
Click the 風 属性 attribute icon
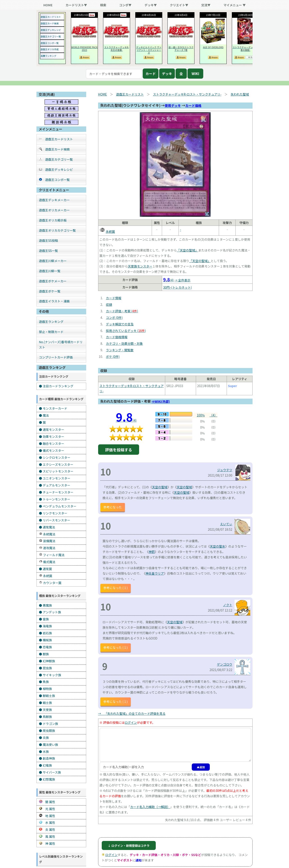coord(41,836)
